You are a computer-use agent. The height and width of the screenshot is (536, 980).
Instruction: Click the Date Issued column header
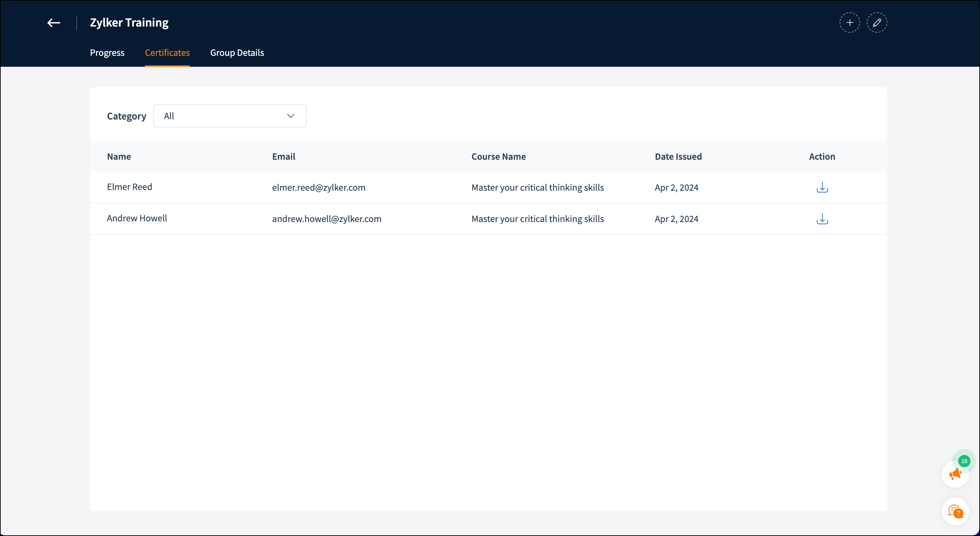pyautogui.click(x=678, y=157)
